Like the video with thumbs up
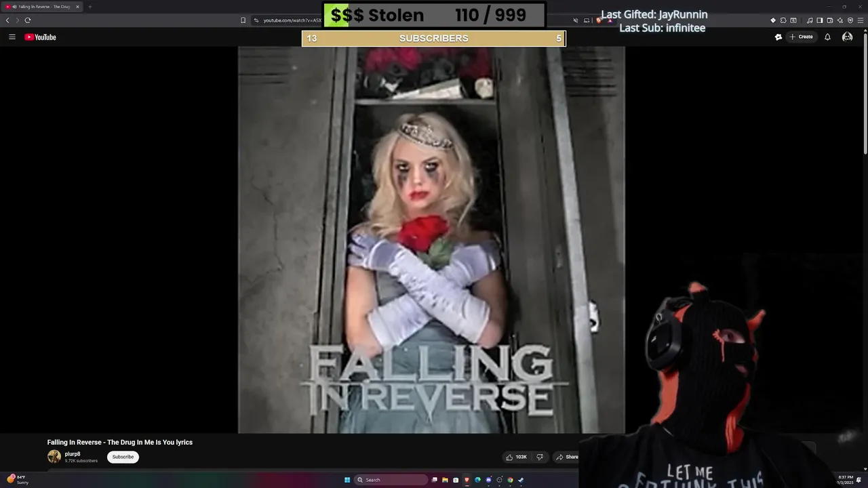868x488 pixels. coord(516,457)
